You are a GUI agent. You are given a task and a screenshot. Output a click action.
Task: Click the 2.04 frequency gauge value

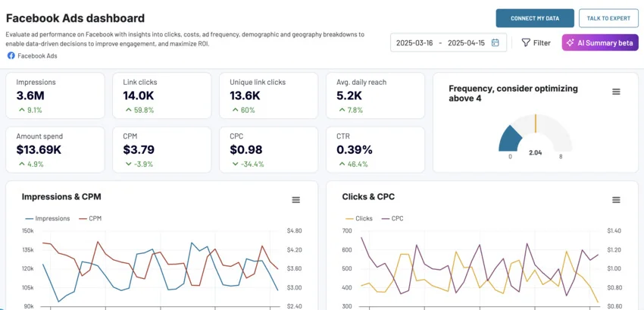click(x=535, y=152)
